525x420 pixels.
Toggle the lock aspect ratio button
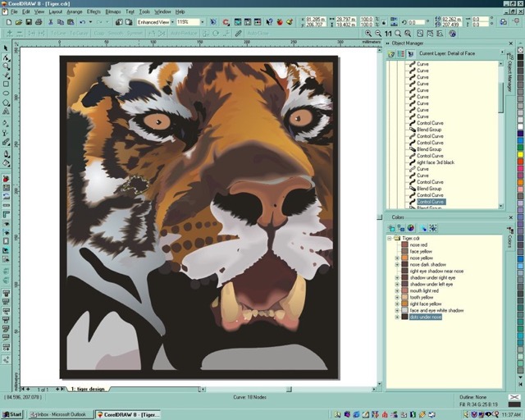pyautogui.click(x=384, y=22)
